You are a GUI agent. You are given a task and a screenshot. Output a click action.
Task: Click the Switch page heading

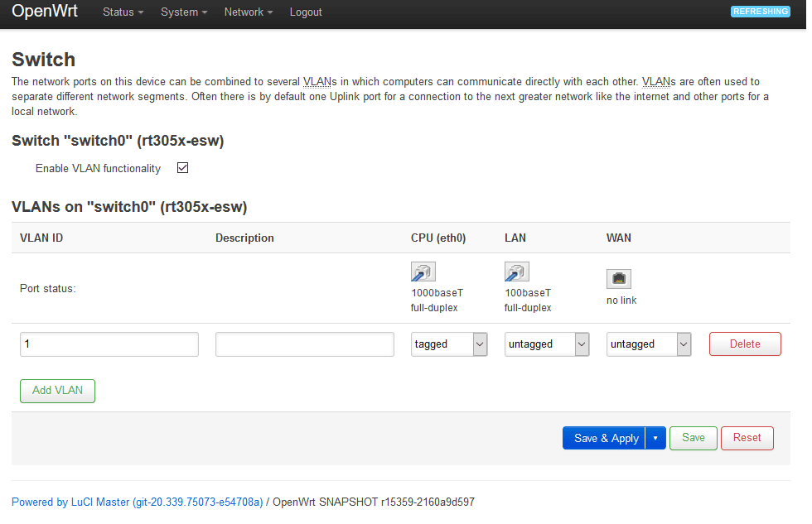coord(43,60)
